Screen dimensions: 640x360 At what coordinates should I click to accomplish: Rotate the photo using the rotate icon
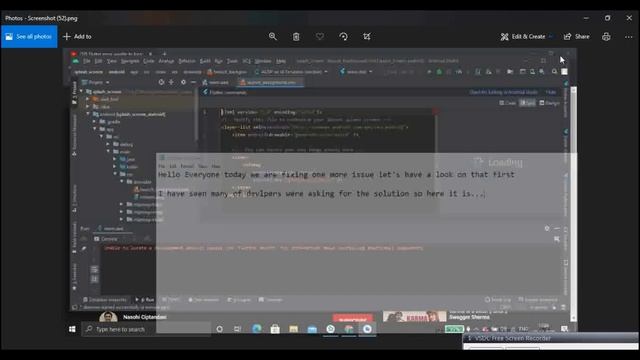343,36
